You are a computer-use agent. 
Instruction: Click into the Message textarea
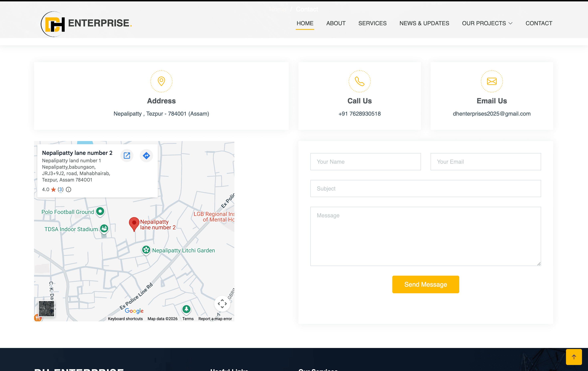pyautogui.click(x=426, y=236)
